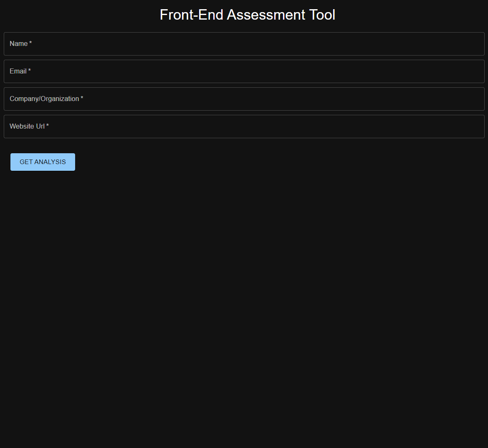
Task: Click the asterisk after Company/Organization
Action: 82,99
